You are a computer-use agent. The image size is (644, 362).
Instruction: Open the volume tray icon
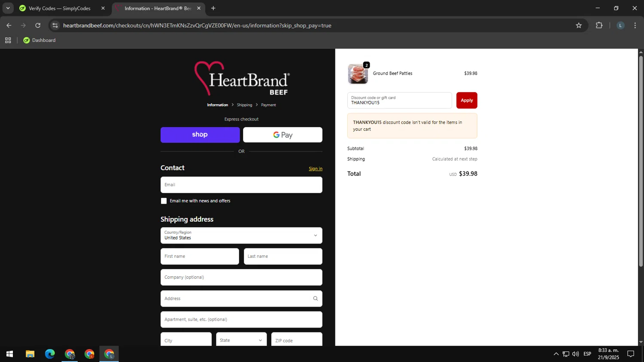(575, 354)
